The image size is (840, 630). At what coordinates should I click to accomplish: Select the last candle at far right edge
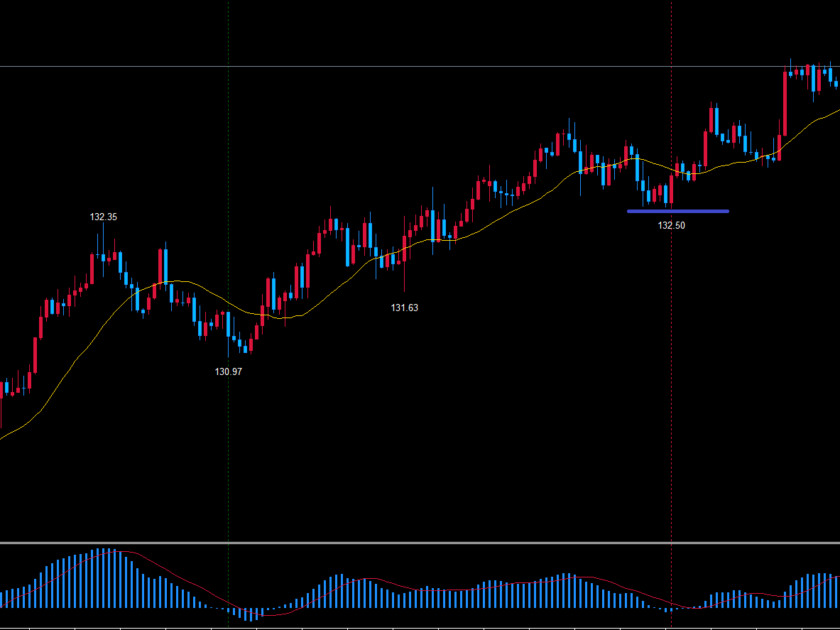coord(836,79)
